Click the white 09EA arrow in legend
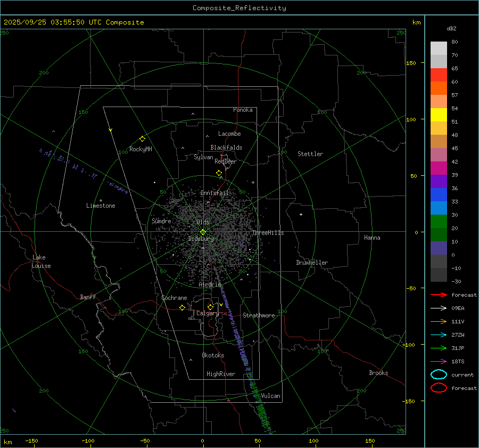This screenshot has height=448, width=479. tap(439, 308)
